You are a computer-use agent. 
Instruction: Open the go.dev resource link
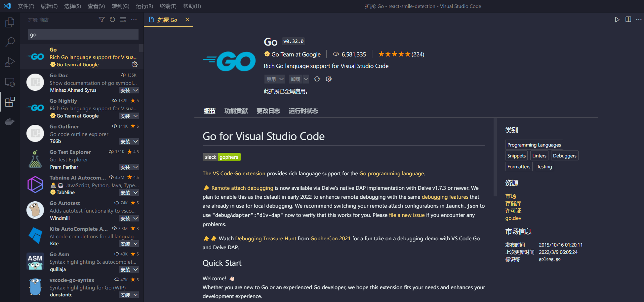(513, 218)
